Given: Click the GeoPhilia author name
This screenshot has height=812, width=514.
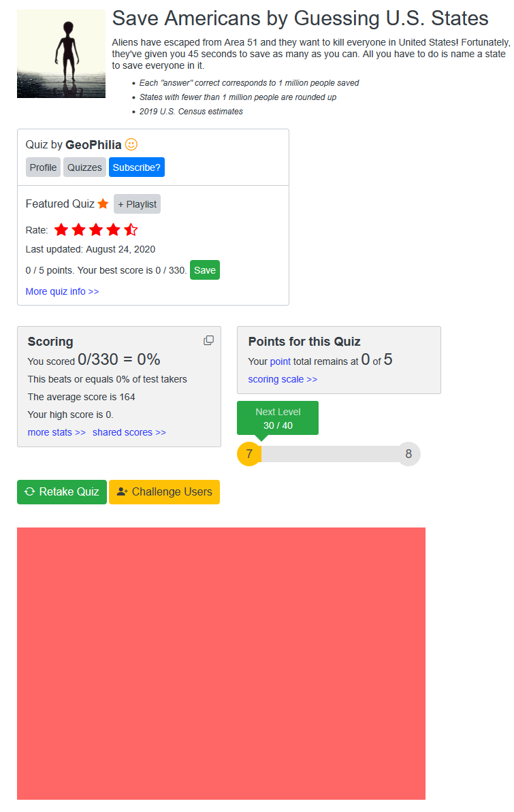Looking at the screenshot, I should pyautogui.click(x=93, y=144).
